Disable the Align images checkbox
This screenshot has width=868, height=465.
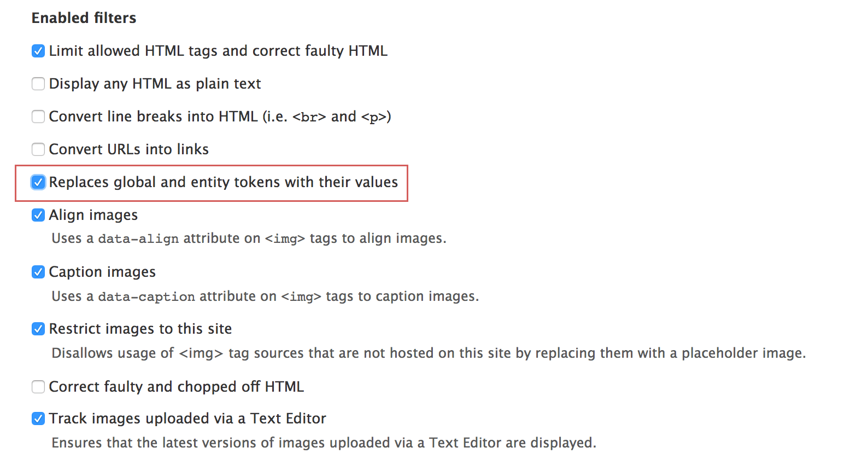38,215
